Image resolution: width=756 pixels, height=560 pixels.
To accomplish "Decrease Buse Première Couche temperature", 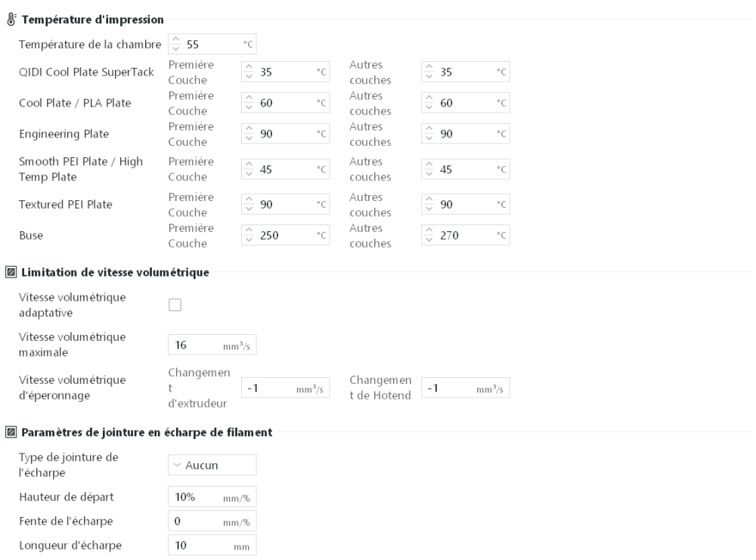I will [x=247, y=238].
